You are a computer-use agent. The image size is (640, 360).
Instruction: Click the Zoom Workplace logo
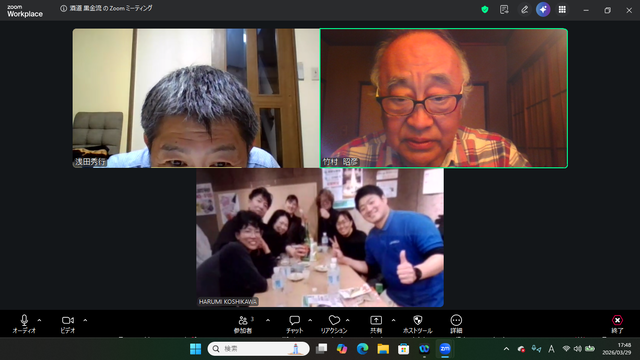pos(24,11)
